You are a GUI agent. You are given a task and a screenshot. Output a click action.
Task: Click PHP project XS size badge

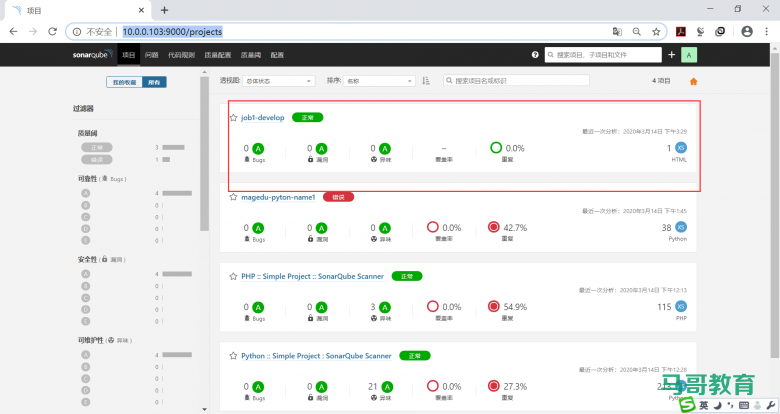681,306
